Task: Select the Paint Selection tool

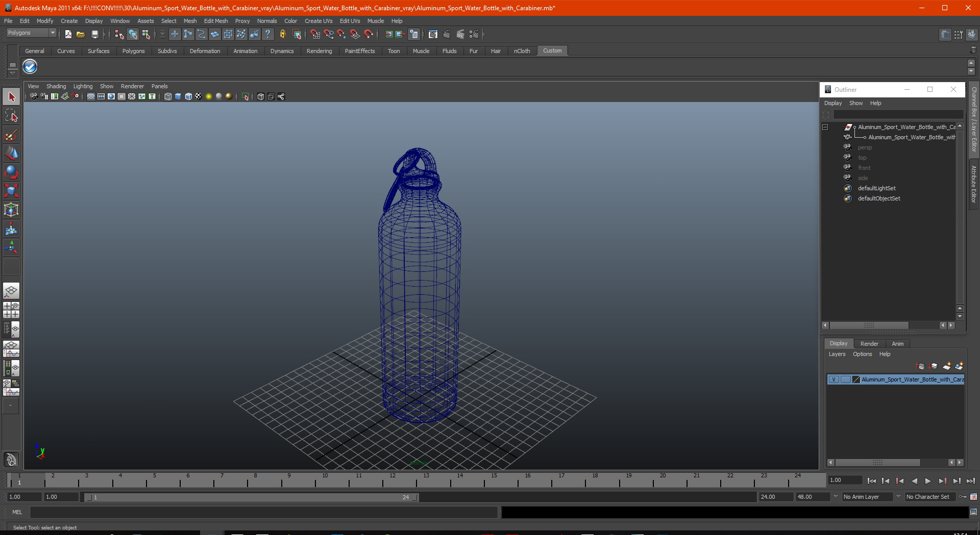Action: tap(11, 135)
